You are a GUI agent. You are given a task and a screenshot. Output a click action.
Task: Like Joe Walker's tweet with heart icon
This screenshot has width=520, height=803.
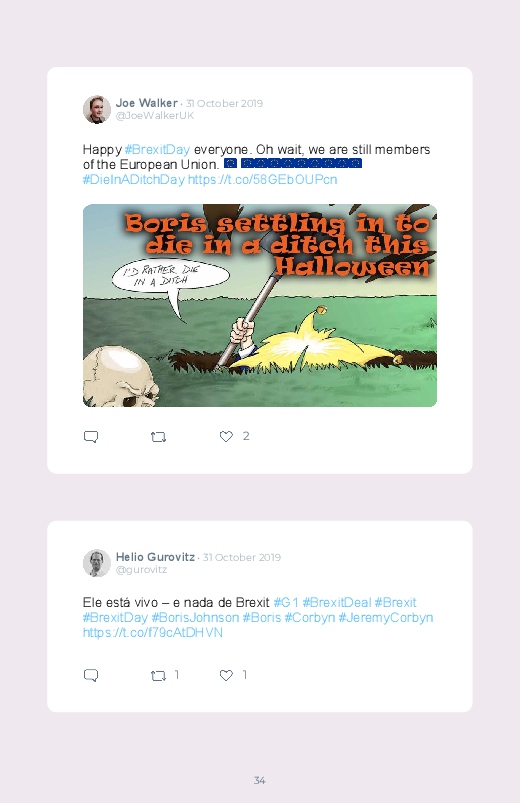coord(226,436)
